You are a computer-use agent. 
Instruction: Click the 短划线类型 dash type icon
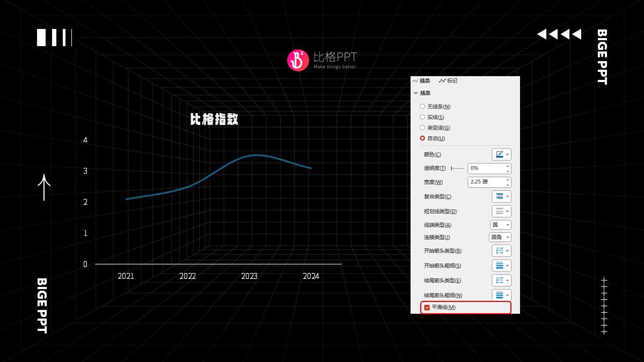coord(499,211)
